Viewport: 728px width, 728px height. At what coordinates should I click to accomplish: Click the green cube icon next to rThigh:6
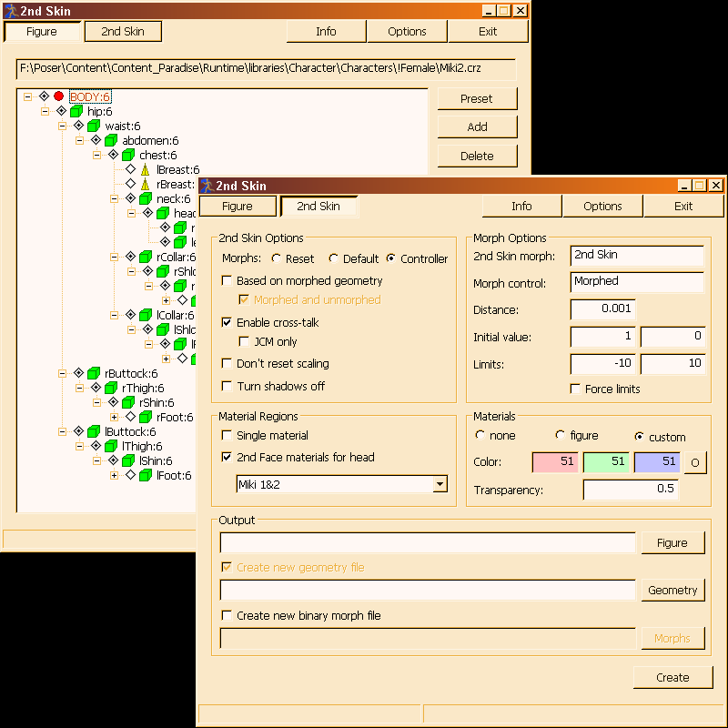[111, 388]
